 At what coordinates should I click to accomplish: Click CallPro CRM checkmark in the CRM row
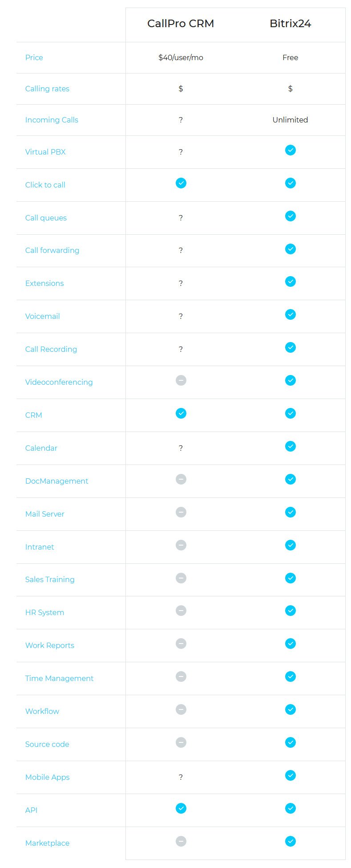click(181, 413)
